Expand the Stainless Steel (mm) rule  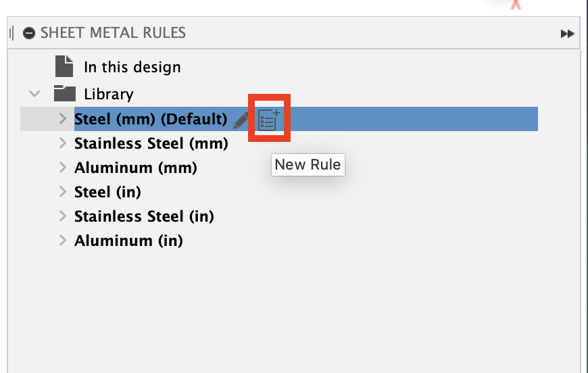pyautogui.click(x=63, y=143)
